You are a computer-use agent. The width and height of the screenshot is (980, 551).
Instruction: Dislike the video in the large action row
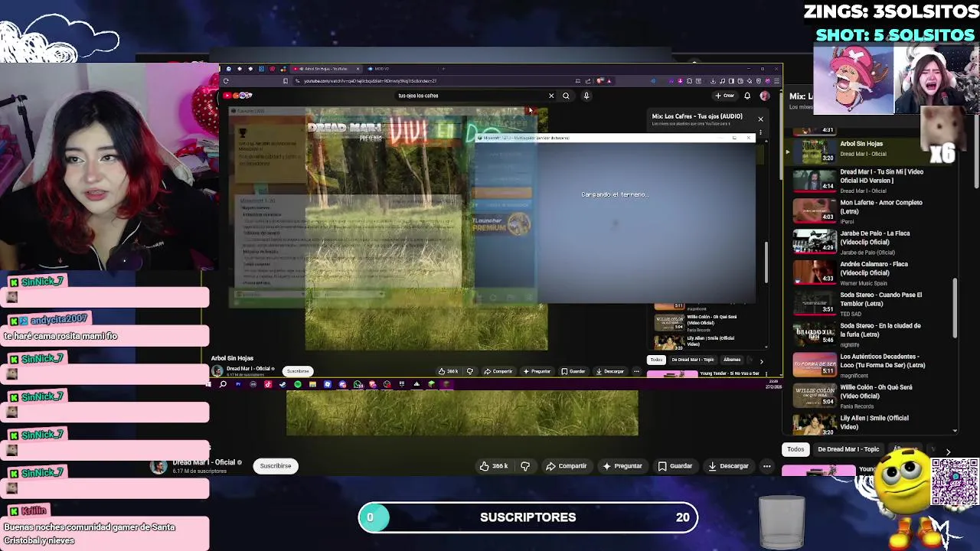point(525,466)
